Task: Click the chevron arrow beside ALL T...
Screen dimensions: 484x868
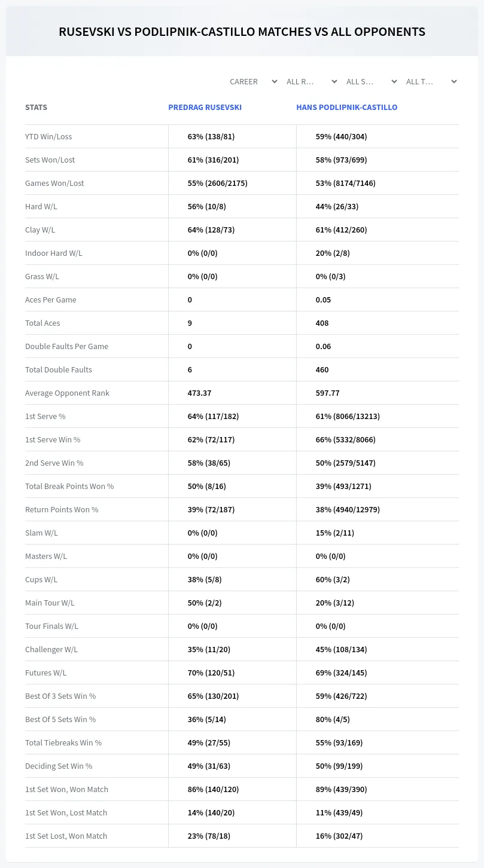Action: [454, 81]
